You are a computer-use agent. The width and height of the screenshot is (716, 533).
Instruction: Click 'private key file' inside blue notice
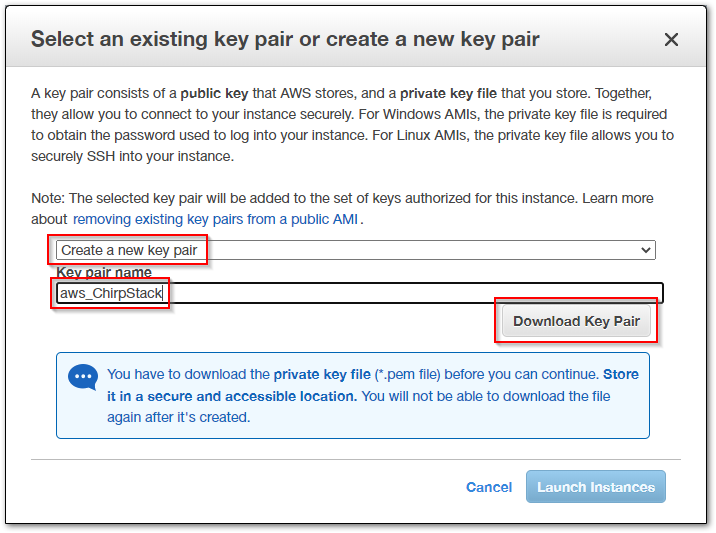pyautogui.click(x=322, y=375)
